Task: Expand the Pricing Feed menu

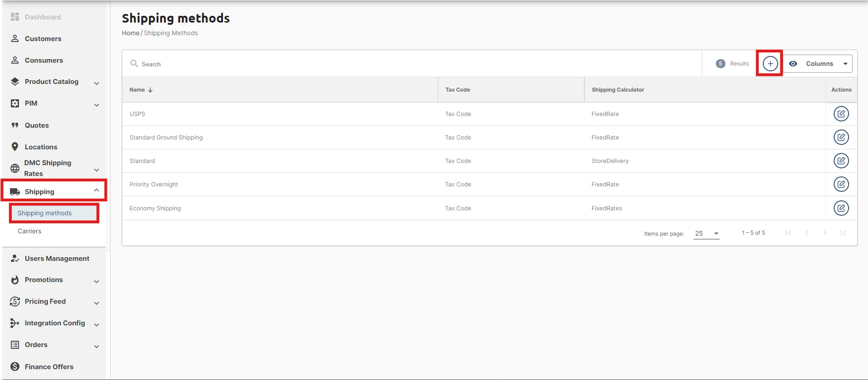Action: point(96,303)
